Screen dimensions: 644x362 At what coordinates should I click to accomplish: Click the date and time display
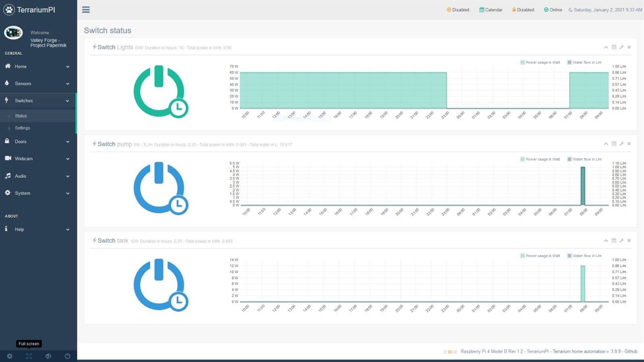[605, 10]
